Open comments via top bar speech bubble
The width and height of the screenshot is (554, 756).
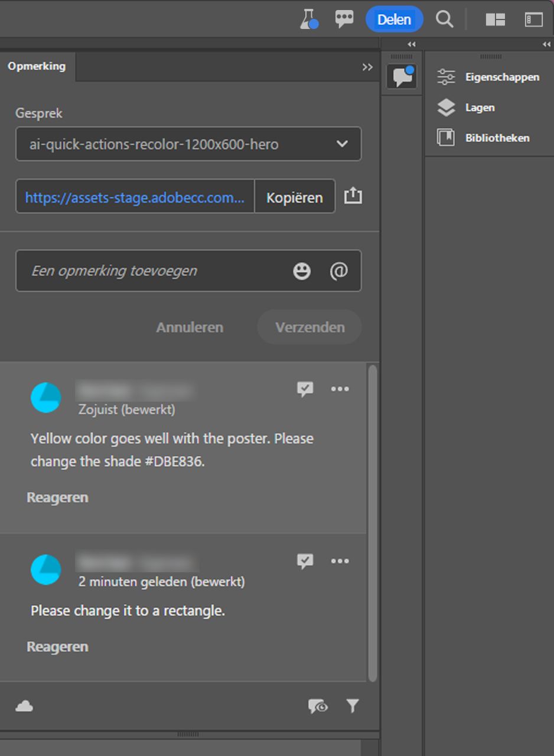click(x=344, y=19)
